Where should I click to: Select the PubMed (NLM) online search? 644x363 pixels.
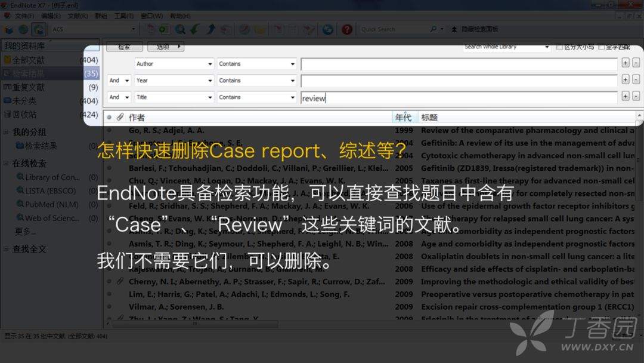tap(52, 204)
